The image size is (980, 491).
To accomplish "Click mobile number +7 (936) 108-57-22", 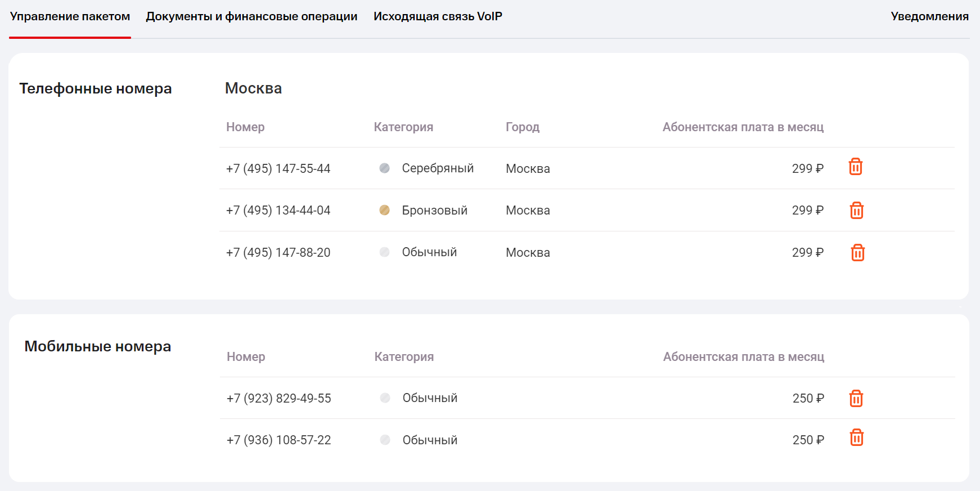I will [x=278, y=440].
